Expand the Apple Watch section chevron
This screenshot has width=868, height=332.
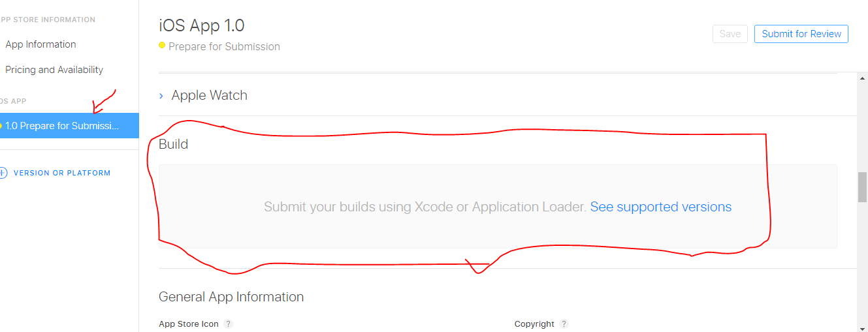point(161,96)
